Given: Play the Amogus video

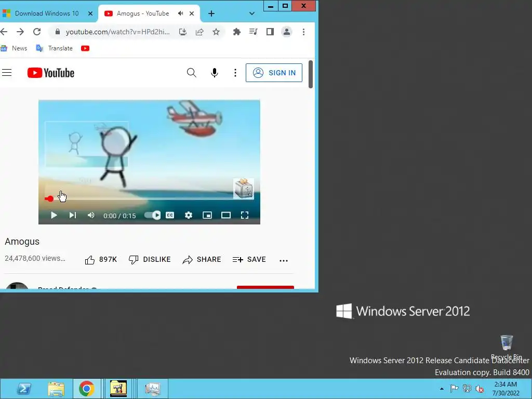Looking at the screenshot, I should [54, 215].
